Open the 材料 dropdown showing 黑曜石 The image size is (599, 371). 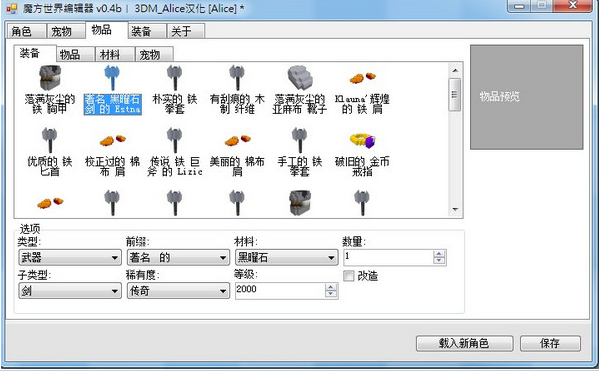pos(287,258)
